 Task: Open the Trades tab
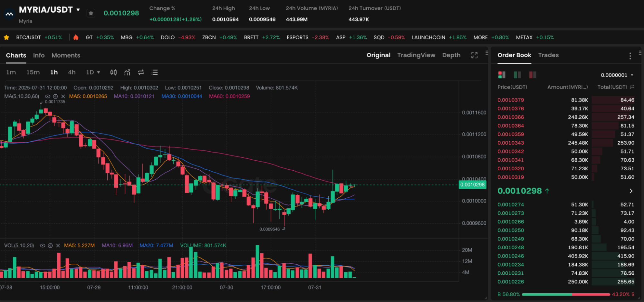click(548, 55)
